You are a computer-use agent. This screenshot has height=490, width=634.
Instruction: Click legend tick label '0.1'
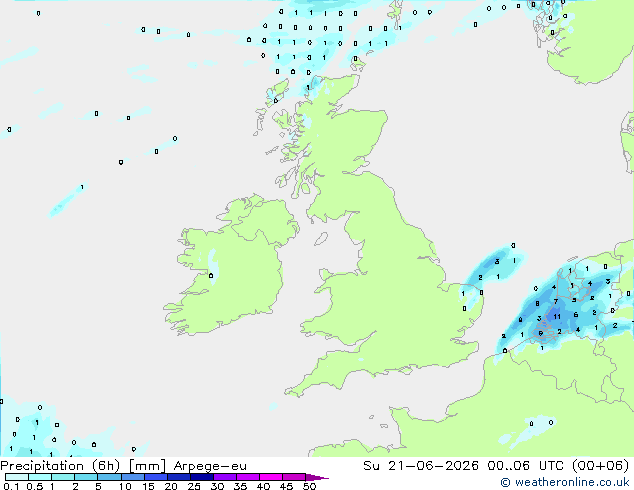click(11, 486)
